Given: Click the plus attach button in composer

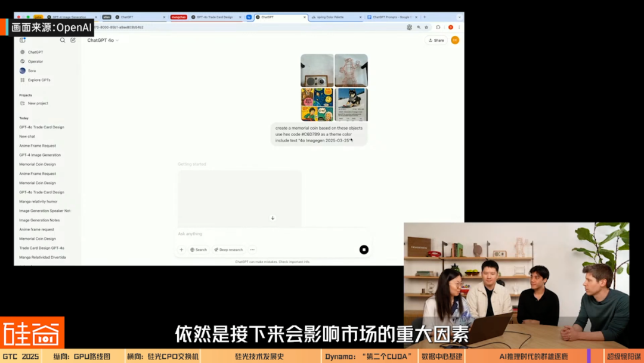Looking at the screenshot, I should [181, 250].
